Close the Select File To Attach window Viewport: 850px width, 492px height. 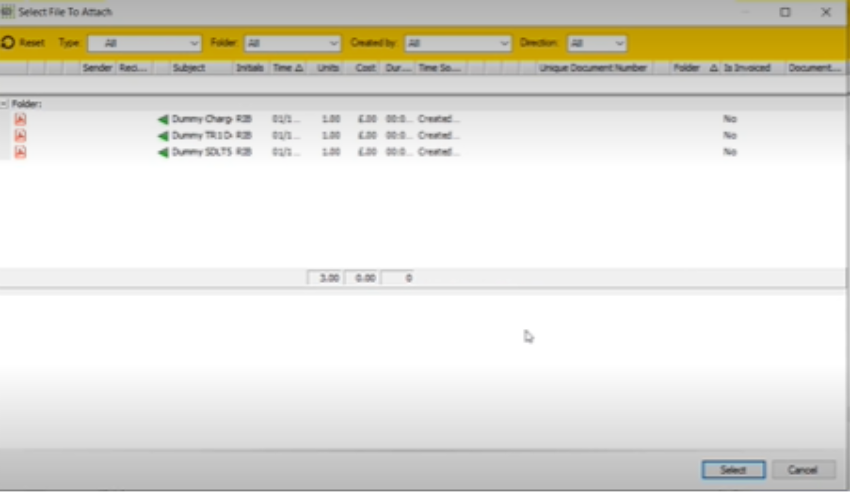tap(826, 12)
